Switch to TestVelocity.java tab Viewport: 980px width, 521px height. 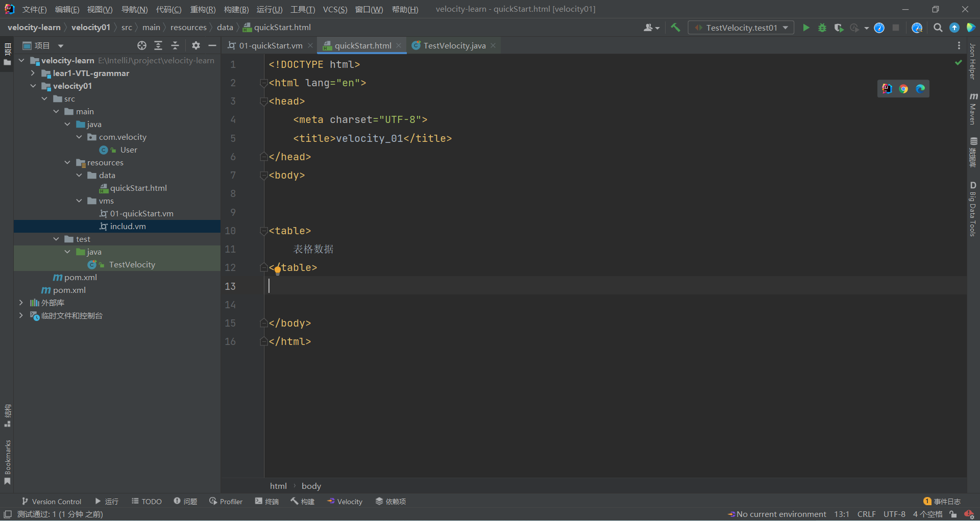[454, 45]
